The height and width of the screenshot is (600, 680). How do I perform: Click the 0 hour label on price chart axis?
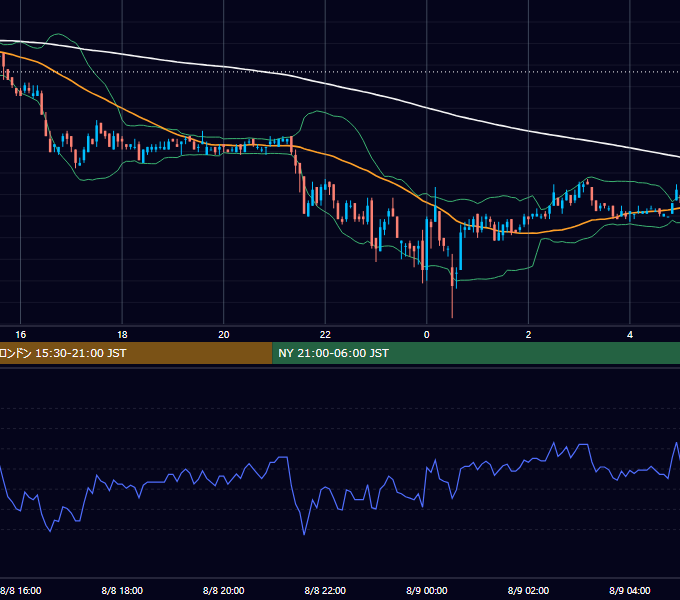point(427,335)
